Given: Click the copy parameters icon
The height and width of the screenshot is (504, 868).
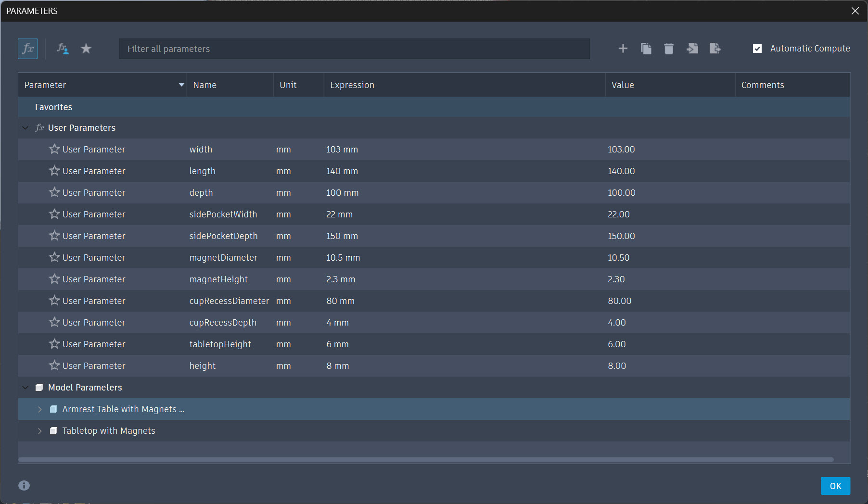Looking at the screenshot, I should tap(646, 49).
